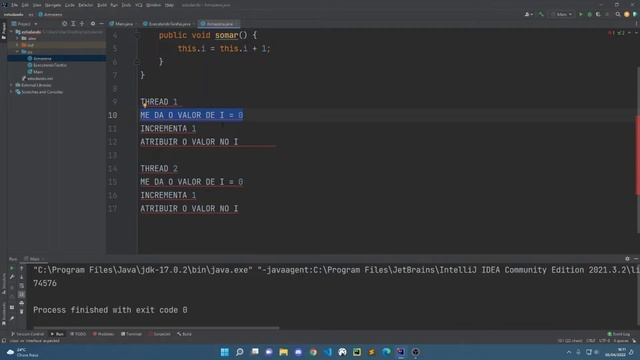Click console output value 74576
The width and height of the screenshot is (640, 360).
[x=45, y=284]
